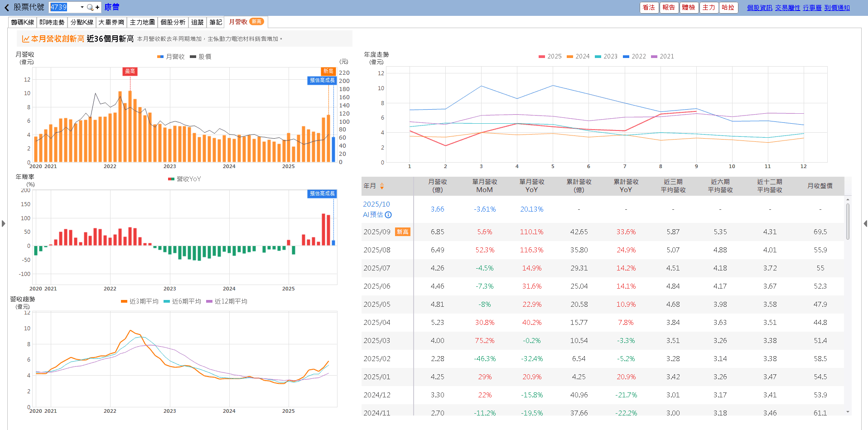
Task: Switch to the 籌碼K線 tab
Action: (23, 22)
